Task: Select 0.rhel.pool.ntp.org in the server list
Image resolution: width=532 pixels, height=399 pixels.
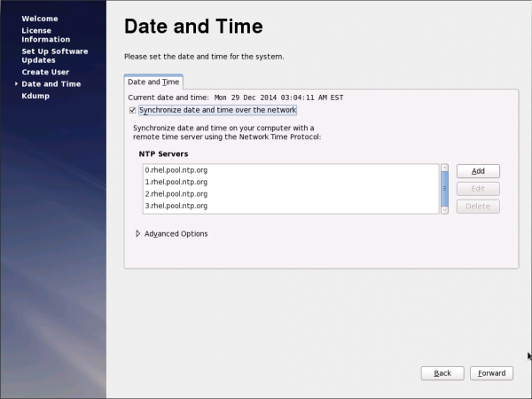Action: [x=176, y=169]
